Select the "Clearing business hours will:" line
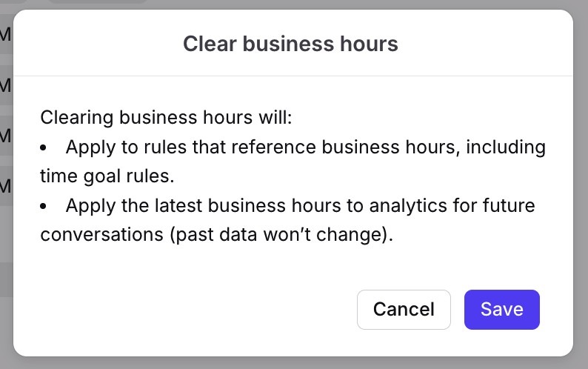Viewport: 588px width, 369px height. tap(167, 118)
